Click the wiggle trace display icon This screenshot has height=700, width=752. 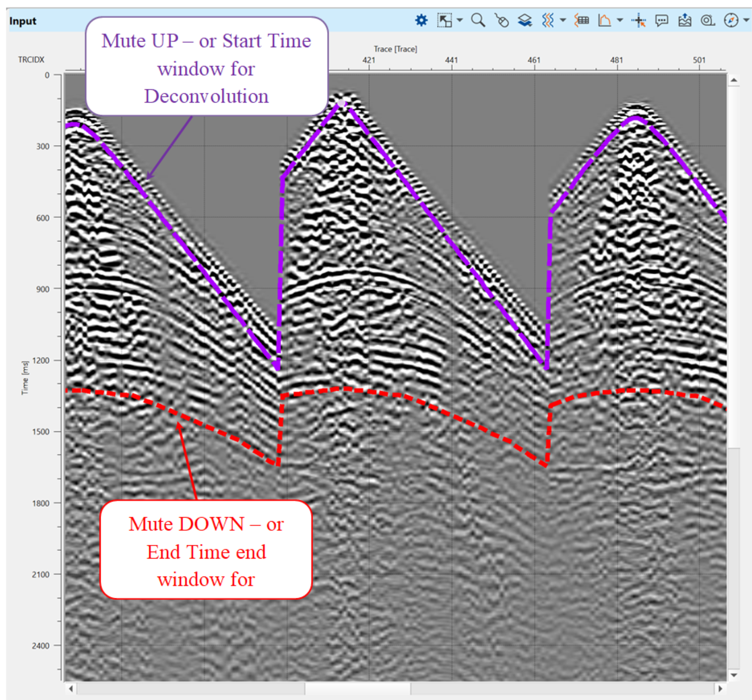(547, 21)
